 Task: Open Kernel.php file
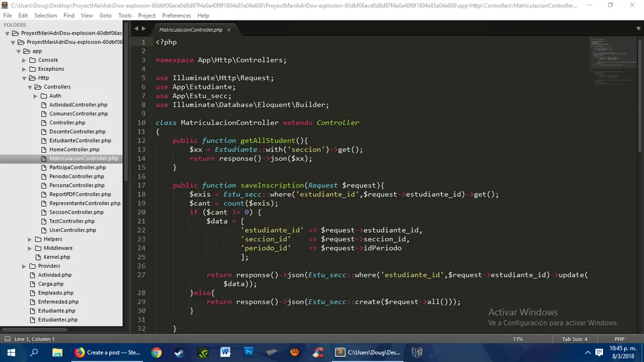57,257
